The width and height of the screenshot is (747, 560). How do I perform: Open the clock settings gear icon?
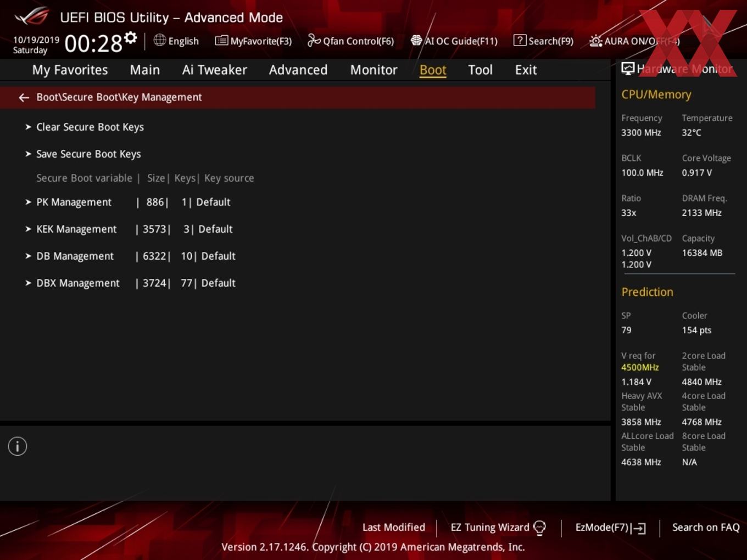[x=130, y=38]
